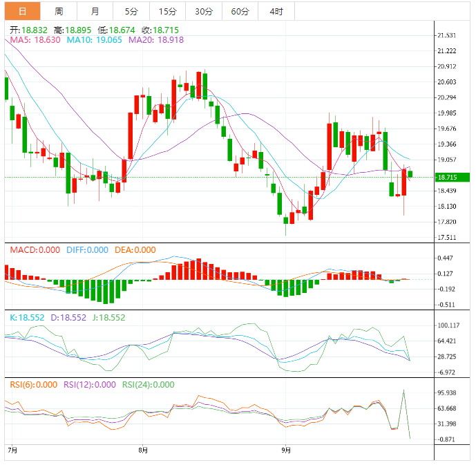Image resolution: width=476 pixels, height=465 pixels.
Task: Click the MA5 moving average label
Action: pyautogui.click(x=35, y=41)
